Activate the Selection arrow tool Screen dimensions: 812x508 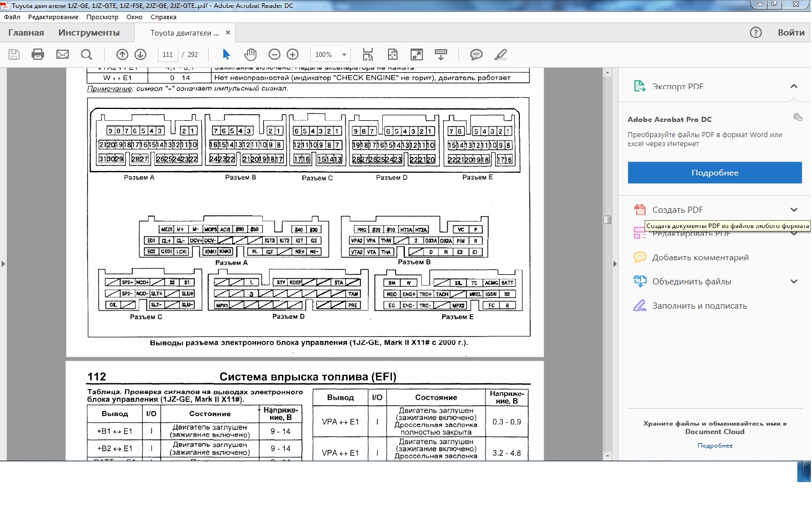(x=226, y=55)
